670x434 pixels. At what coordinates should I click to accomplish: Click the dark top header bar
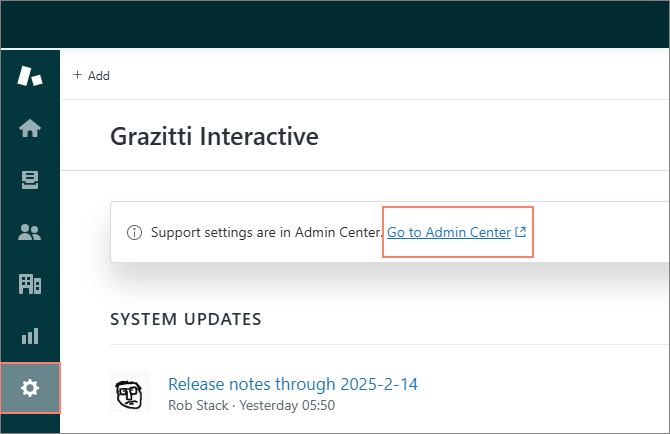[x=335, y=24]
